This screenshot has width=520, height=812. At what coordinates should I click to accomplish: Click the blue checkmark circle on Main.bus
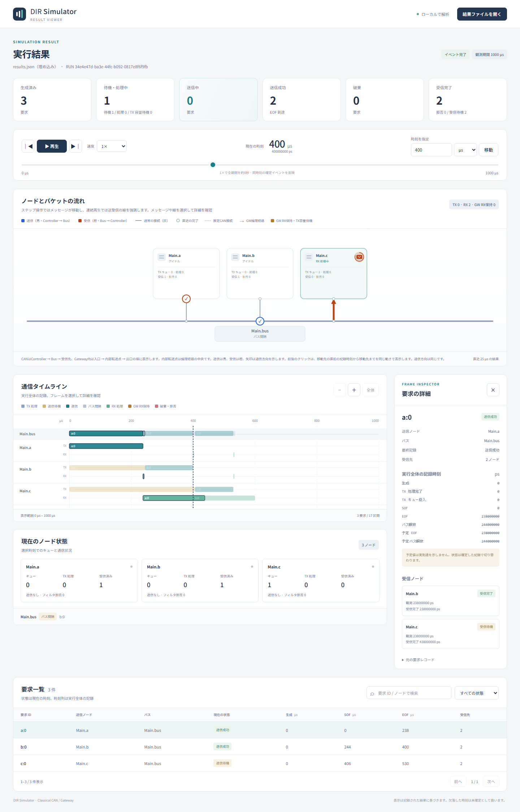click(260, 321)
